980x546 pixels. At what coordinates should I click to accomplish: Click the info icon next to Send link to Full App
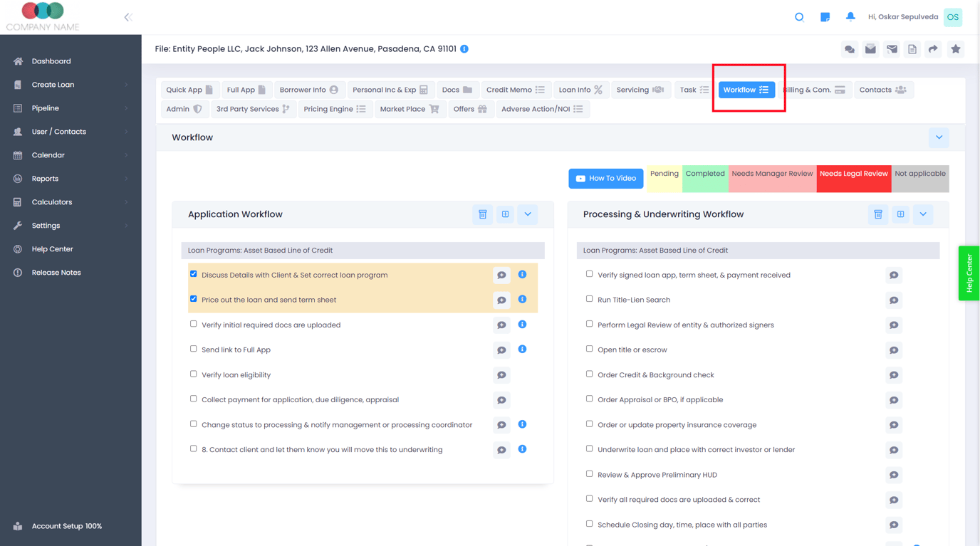tap(522, 350)
